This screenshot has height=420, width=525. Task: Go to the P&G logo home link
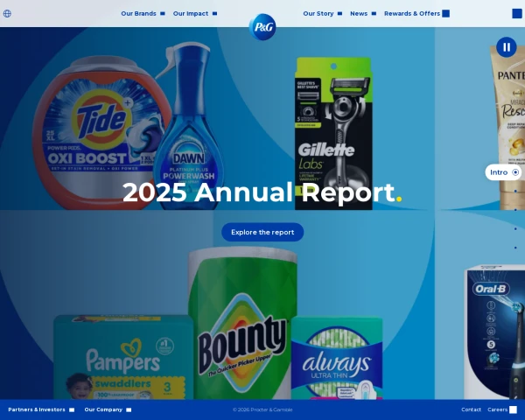262,27
